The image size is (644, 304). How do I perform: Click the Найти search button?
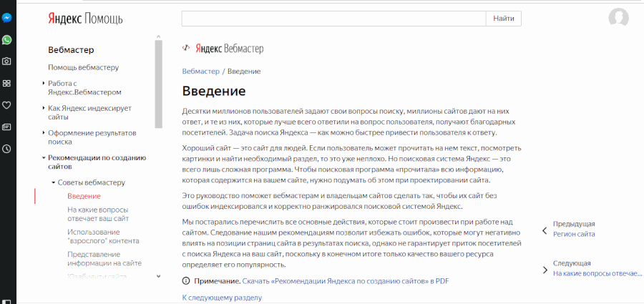pyautogui.click(x=504, y=19)
